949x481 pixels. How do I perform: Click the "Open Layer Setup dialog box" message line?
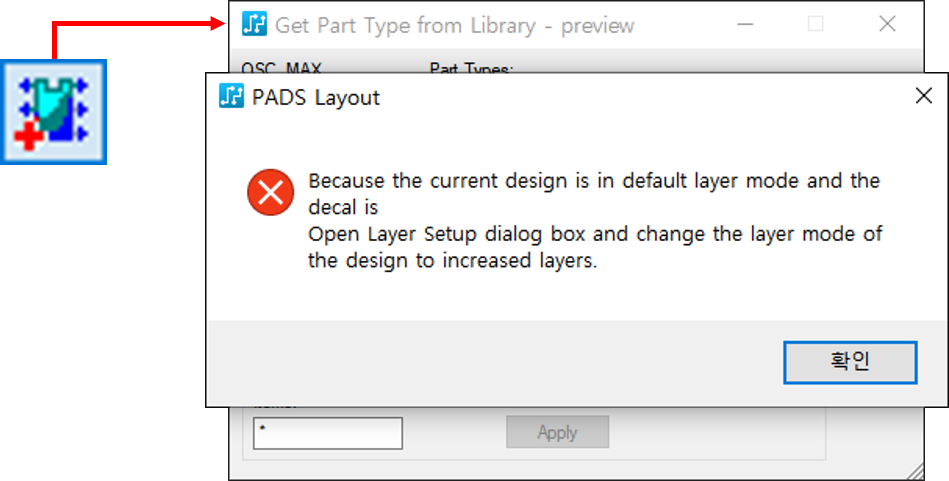click(594, 235)
